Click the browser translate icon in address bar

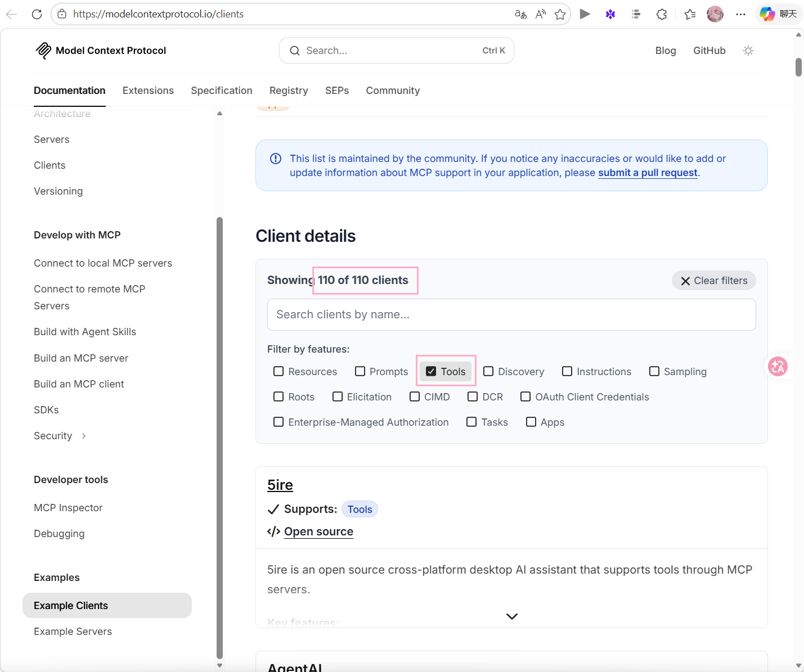pyautogui.click(x=520, y=14)
